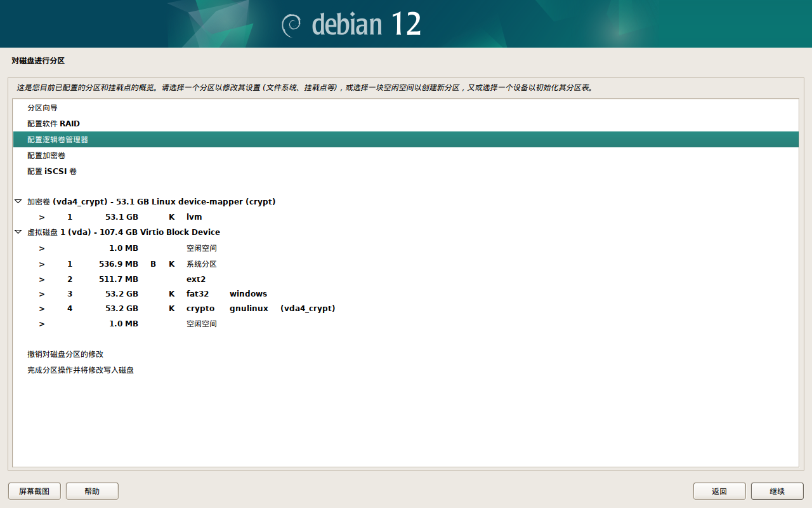Click the 继续 continue button

[x=777, y=491]
